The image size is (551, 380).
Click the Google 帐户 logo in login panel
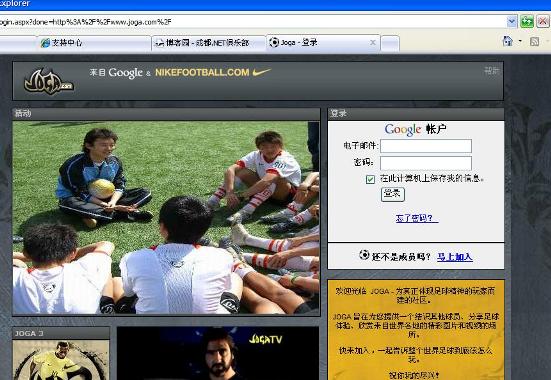tap(415, 129)
